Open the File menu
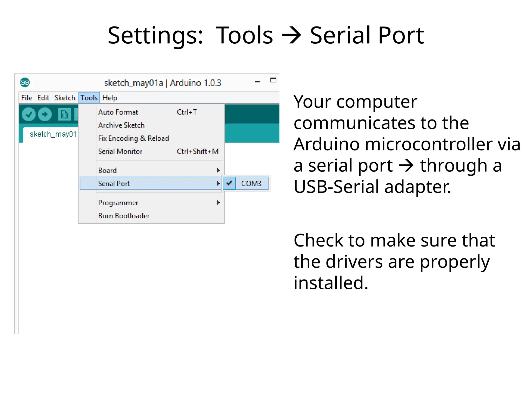The height and width of the screenshot is (399, 532). 26,98
